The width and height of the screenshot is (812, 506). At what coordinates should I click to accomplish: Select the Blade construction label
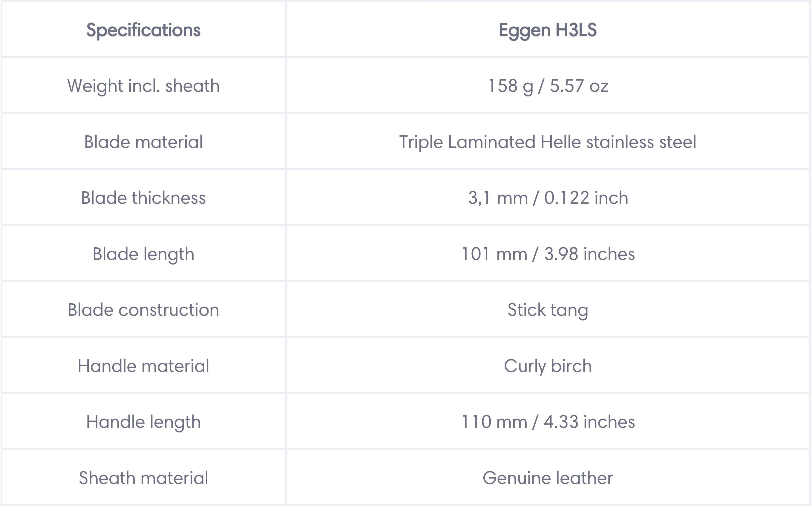[143, 310]
